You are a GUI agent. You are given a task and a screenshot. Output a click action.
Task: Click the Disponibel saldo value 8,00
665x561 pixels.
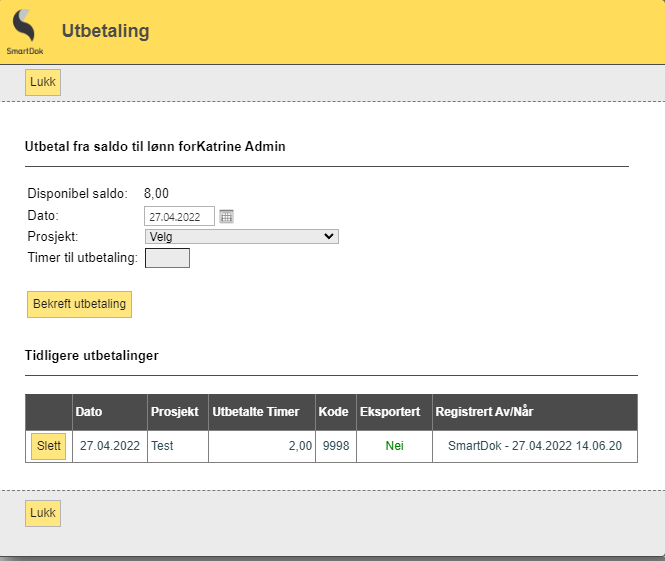(156, 194)
